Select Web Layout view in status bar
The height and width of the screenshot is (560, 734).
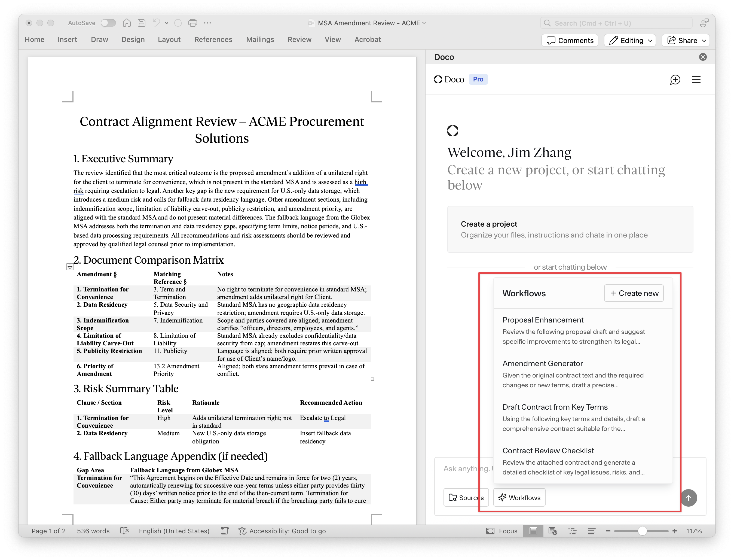pos(553,531)
